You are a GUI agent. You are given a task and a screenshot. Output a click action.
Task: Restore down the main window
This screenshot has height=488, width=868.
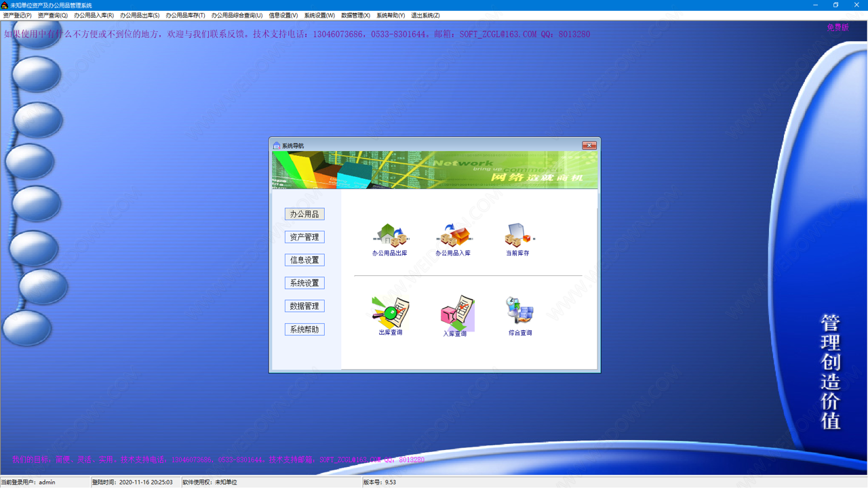835,5
